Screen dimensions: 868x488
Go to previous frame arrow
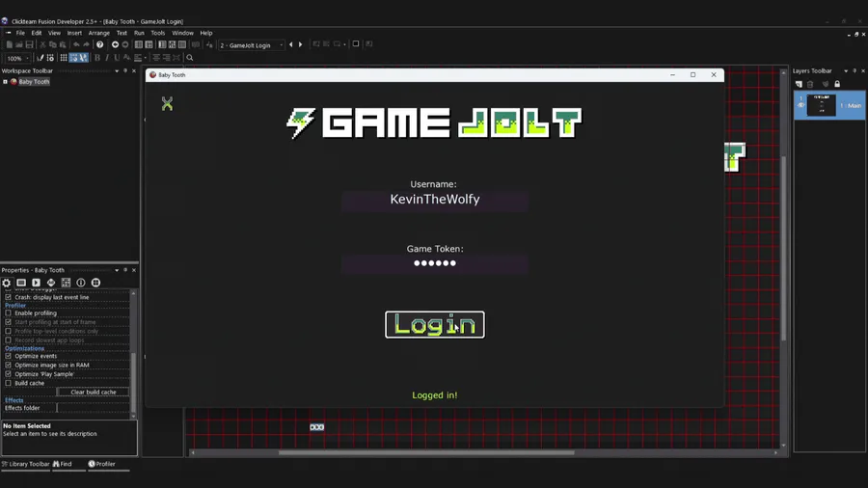290,44
